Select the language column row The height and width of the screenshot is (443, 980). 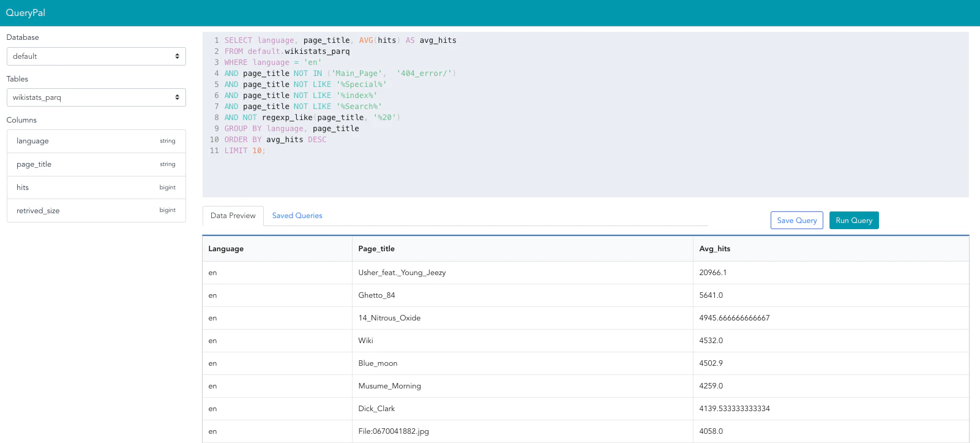96,141
